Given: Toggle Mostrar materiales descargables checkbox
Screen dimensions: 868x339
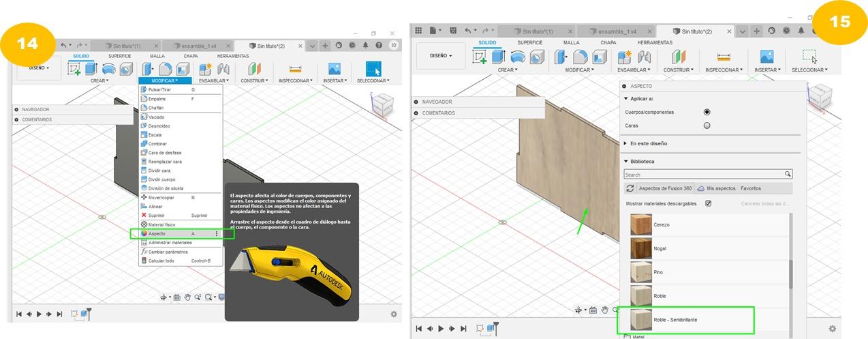Looking at the screenshot, I should [709, 203].
